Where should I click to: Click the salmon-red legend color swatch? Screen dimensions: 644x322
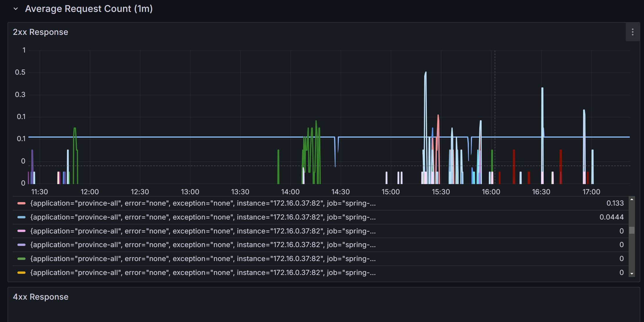(x=21, y=203)
